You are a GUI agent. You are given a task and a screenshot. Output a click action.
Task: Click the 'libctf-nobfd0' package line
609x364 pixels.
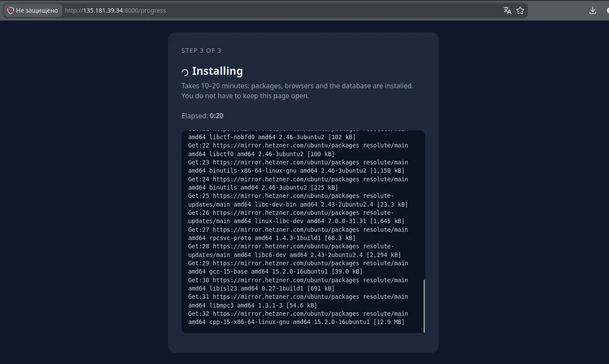272,137
